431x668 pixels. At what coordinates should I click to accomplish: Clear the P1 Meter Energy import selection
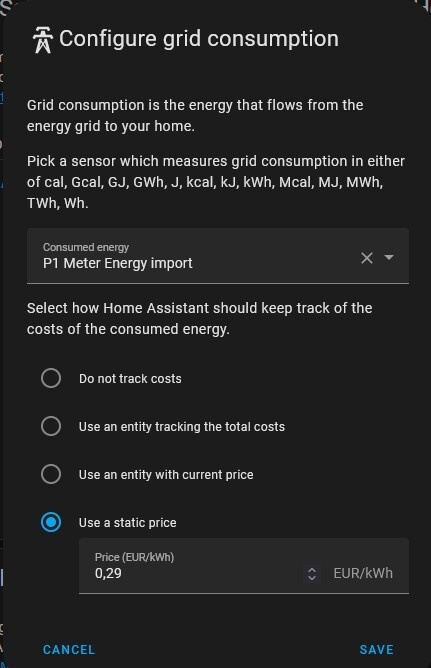click(367, 258)
